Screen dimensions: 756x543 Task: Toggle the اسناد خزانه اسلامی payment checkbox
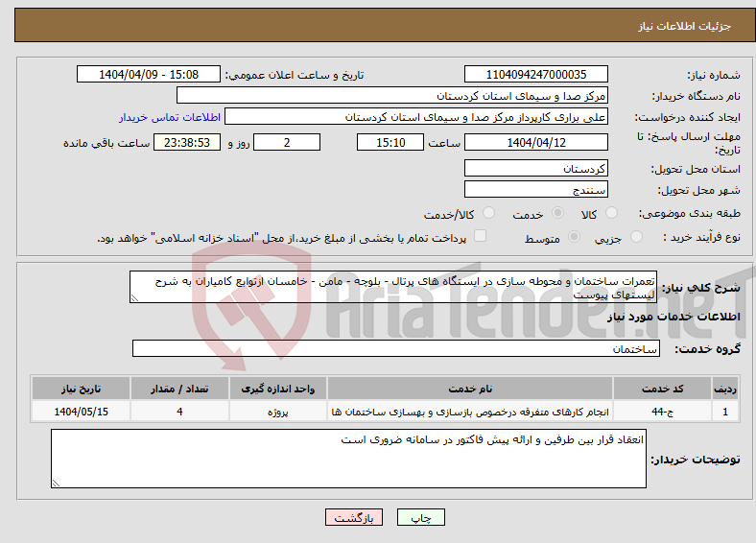(x=481, y=236)
